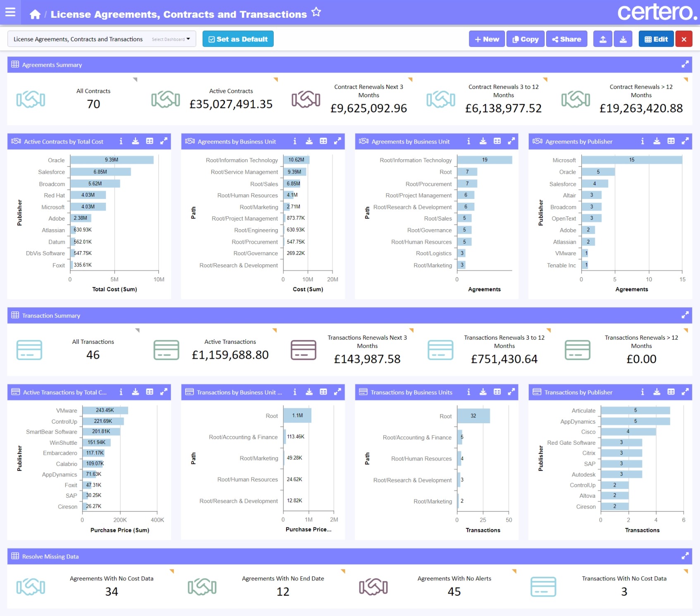The image size is (700, 616).
Task: Click Root/Information Technology 19 agreements bar
Action: [485, 160]
